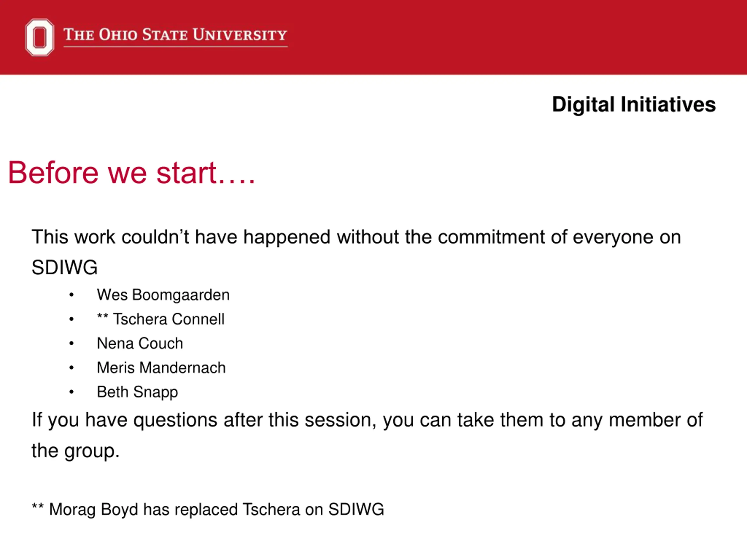Click the double asterisk before Tschera

(103, 316)
